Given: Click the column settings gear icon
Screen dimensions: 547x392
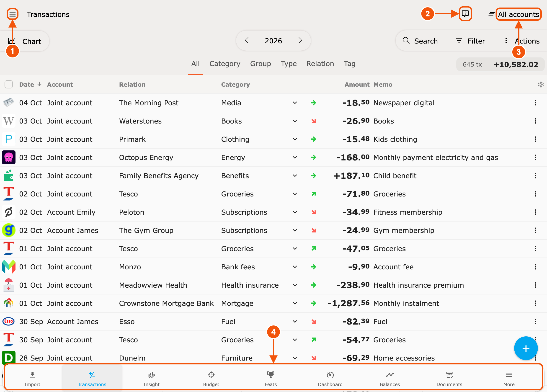Looking at the screenshot, I should coord(540,84).
